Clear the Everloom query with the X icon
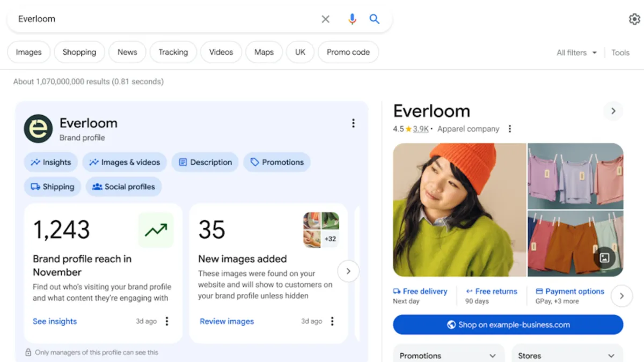Screen dimensions: 644x362 pyautogui.click(x=325, y=19)
